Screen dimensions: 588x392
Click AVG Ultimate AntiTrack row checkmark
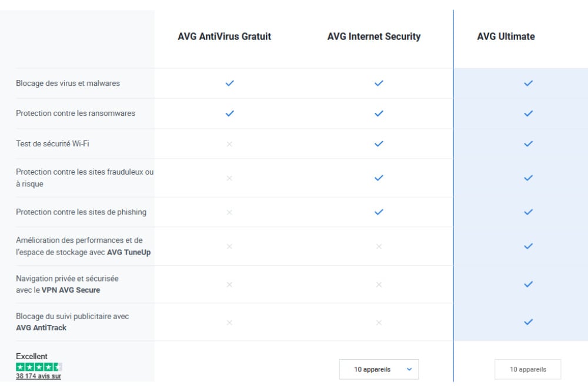[528, 322]
